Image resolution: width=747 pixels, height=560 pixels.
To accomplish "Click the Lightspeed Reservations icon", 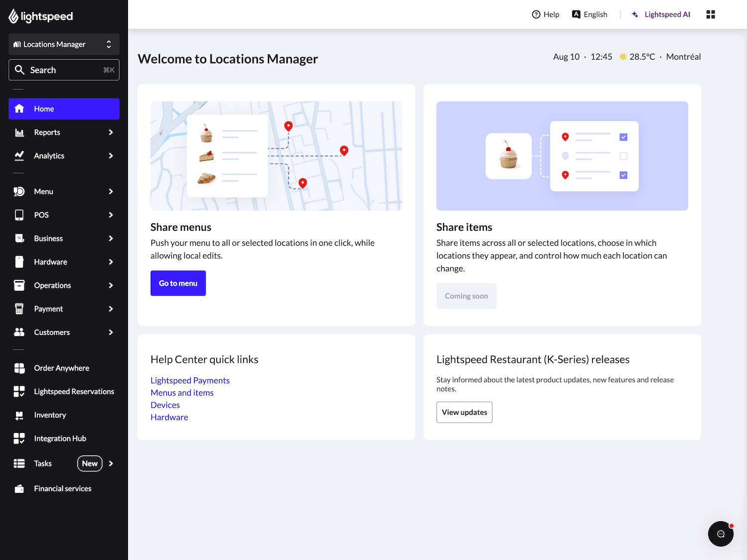I will click(19, 391).
